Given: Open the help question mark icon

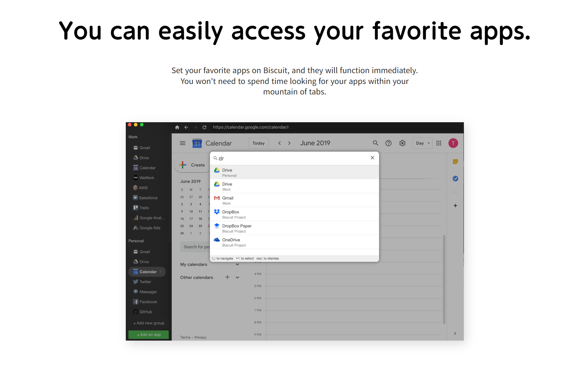Looking at the screenshot, I should [x=389, y=143].
